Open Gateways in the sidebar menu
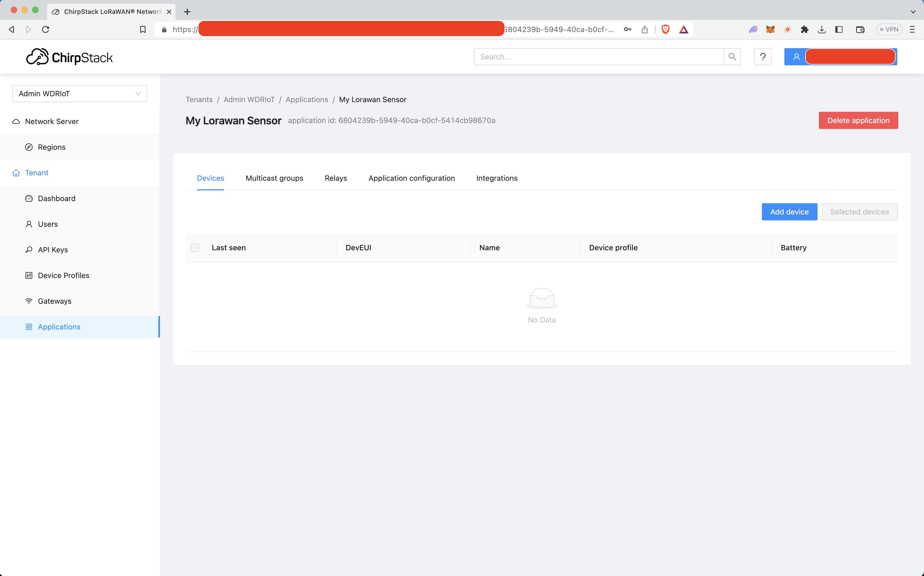 pos(55,301)
